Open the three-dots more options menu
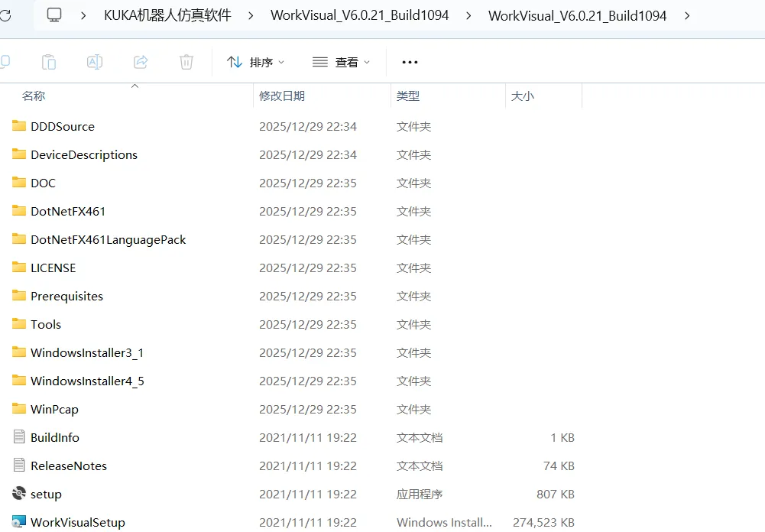765x532 pixels. [x=410, y=62]
